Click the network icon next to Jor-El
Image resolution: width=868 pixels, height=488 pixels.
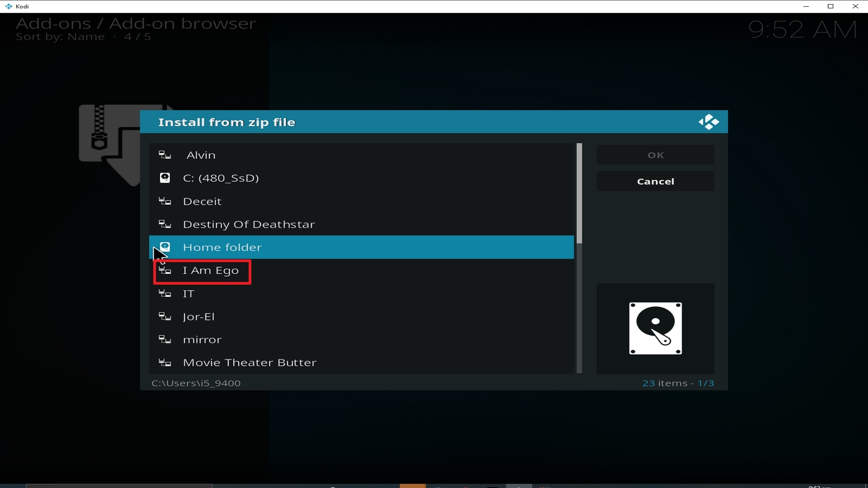tap(165, 316)
